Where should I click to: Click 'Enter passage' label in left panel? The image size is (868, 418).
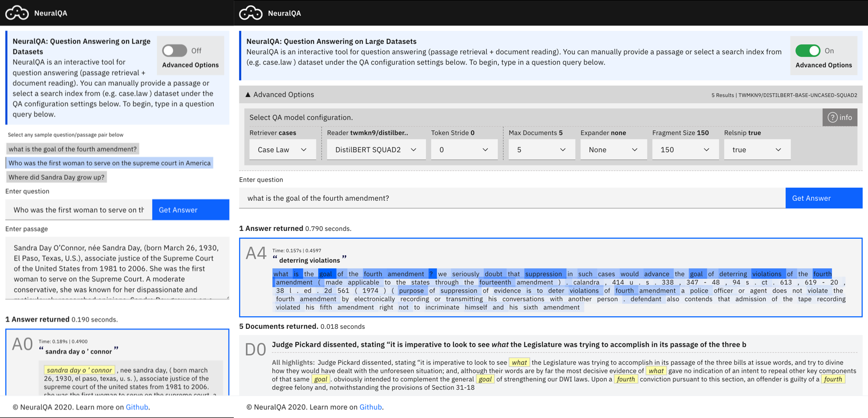27,229
